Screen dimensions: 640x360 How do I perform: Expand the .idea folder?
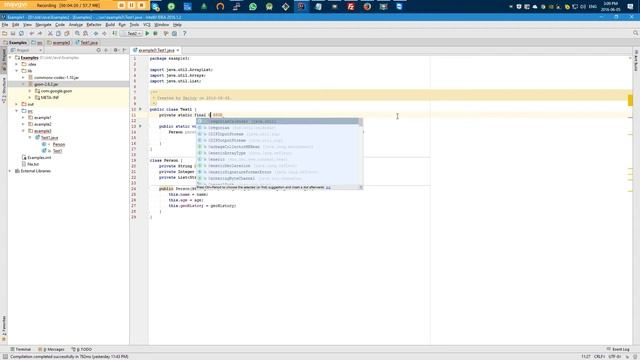pyautogui.click(x=17, y=64)
